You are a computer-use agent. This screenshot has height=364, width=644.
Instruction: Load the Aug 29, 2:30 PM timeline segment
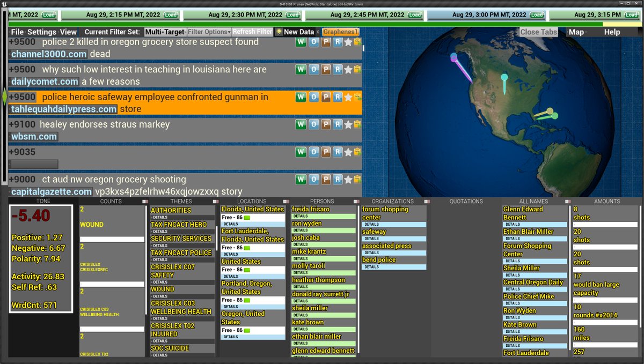[x=292, y=15]
